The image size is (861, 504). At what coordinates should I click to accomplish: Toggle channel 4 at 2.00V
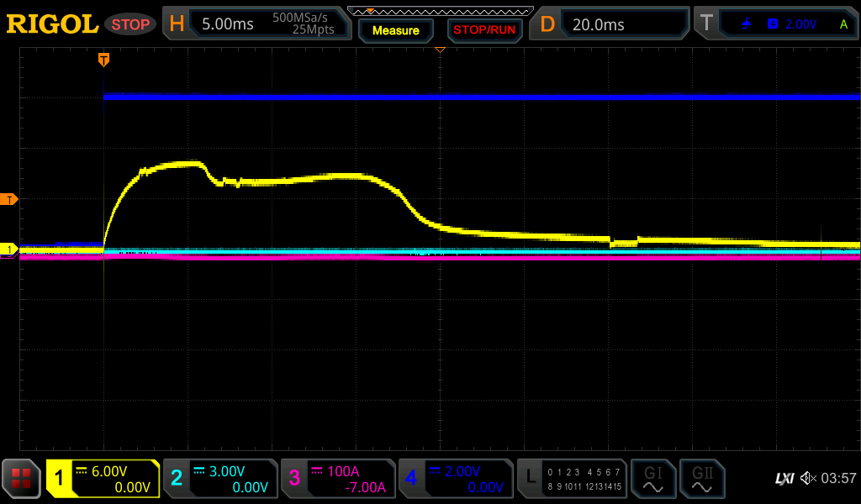455,478
